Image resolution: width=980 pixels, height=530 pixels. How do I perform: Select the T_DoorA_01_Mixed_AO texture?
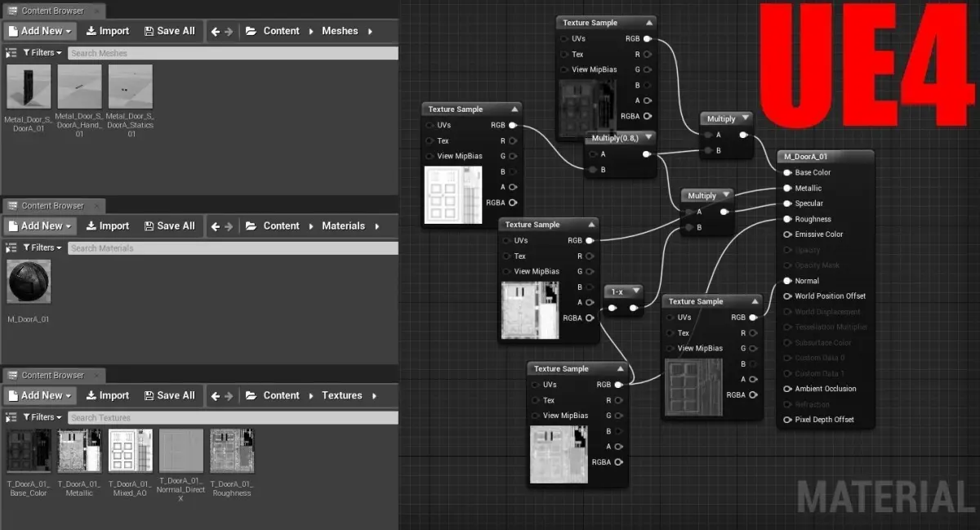click(x=131, y=451)
